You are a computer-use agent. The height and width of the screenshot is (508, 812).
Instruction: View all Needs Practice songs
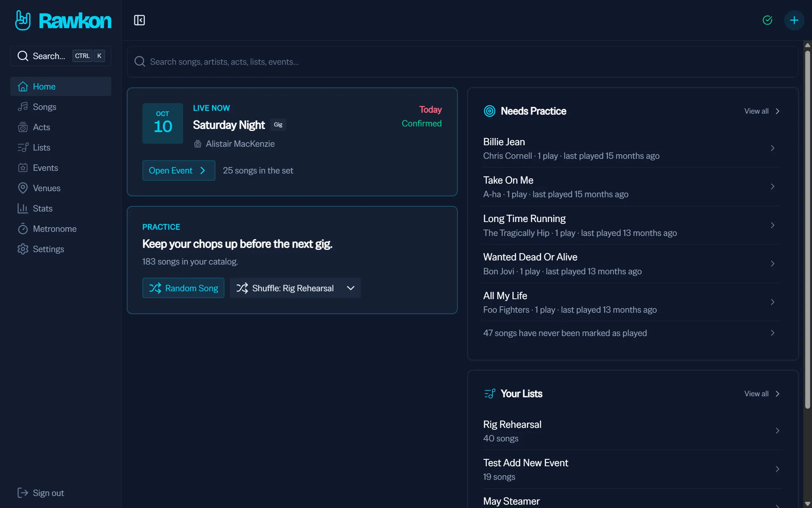tap(762, 111)
